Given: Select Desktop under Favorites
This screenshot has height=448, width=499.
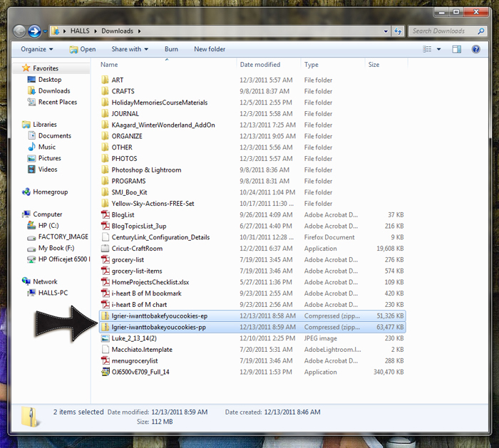Looking at the screenshot, I should pyautogui.click(x=50, y=80).
